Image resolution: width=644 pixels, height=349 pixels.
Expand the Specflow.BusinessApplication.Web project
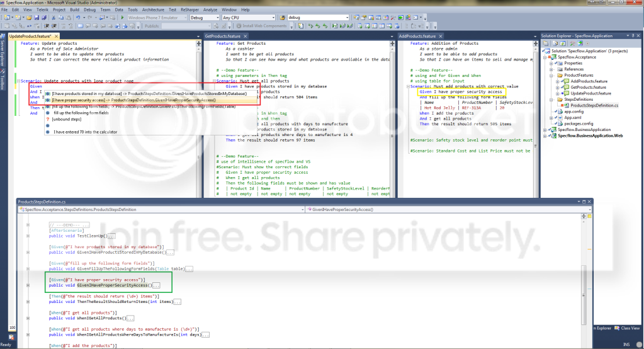tap(545, 135)
